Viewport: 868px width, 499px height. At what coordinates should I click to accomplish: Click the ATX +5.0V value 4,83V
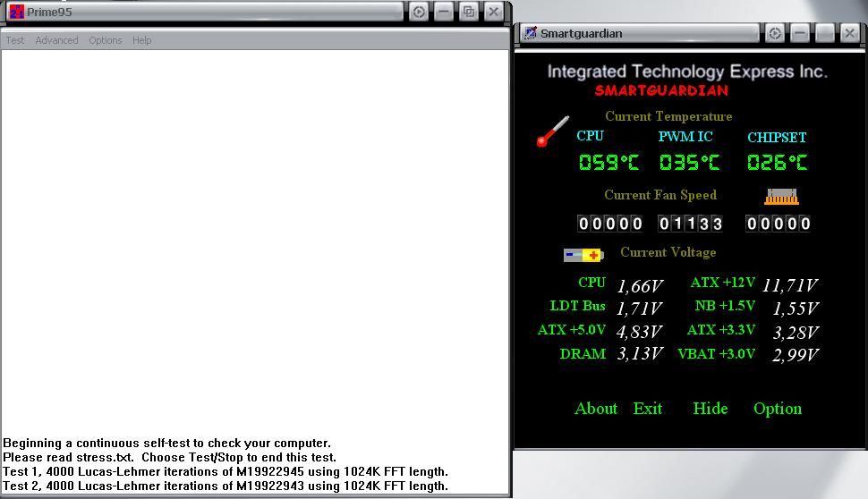pyautogui.click(x=640, y=332)
